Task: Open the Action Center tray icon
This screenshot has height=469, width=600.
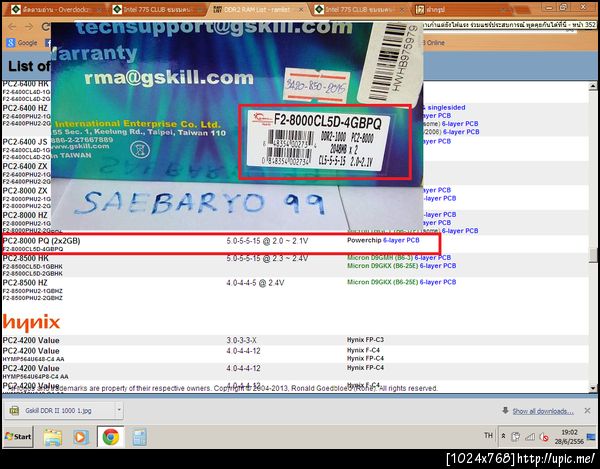Action: (x=515, y=436)
